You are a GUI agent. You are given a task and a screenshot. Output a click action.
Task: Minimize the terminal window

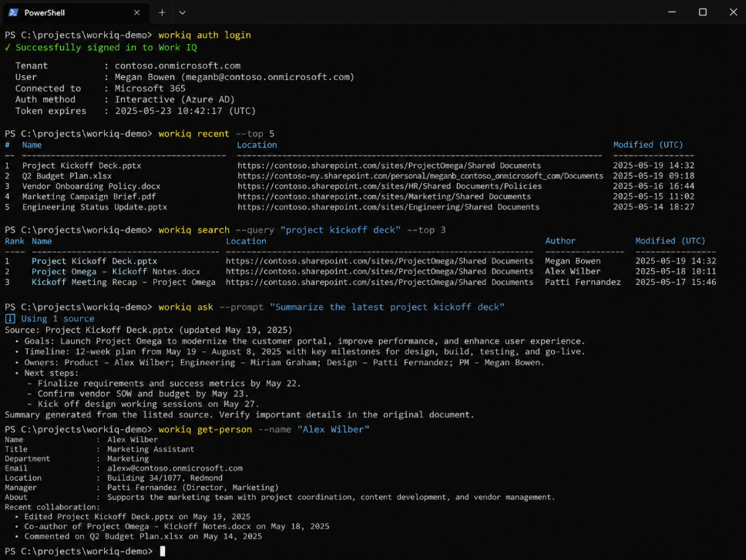672,12
